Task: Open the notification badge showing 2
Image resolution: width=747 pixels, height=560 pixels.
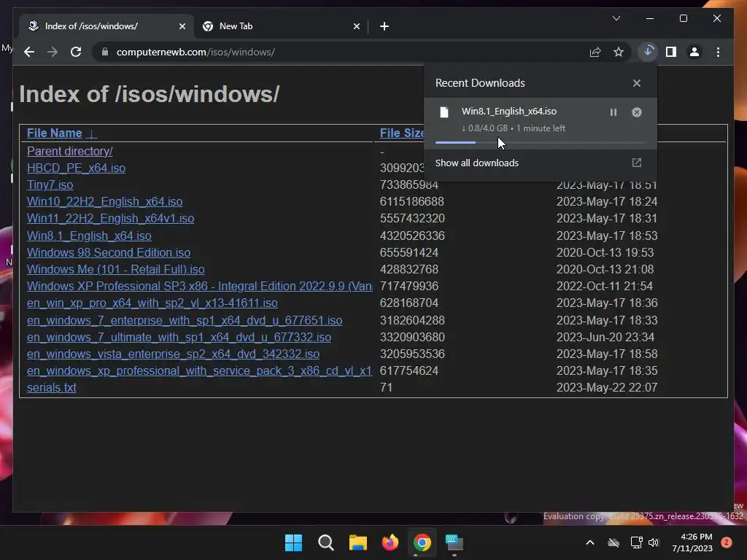Action: (727, 542)
